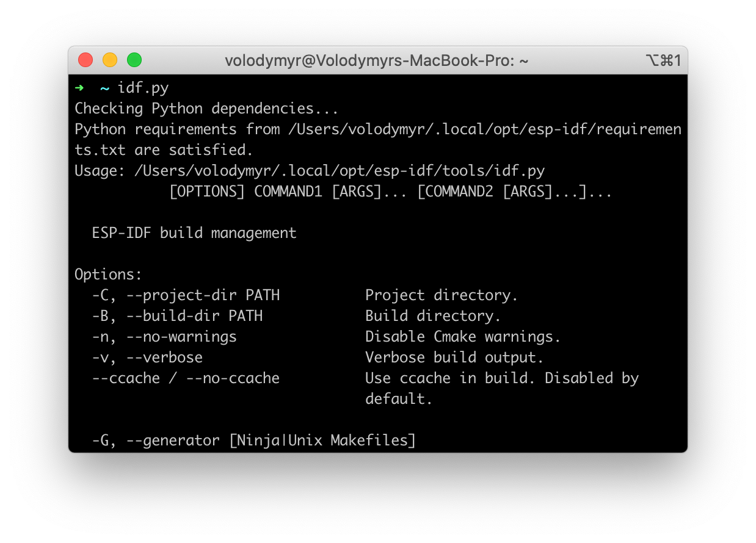Select the cyan tilde home directory indicator
756x543 pixels.
tap(103, 87)
